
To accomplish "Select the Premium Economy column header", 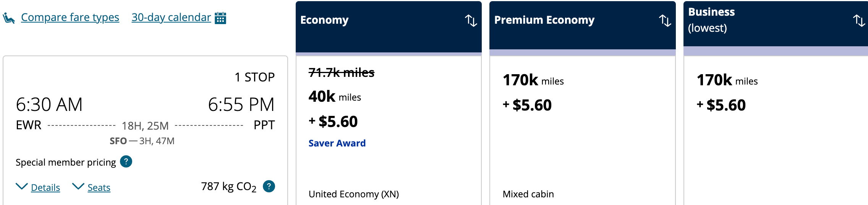I will click(582, 25).
